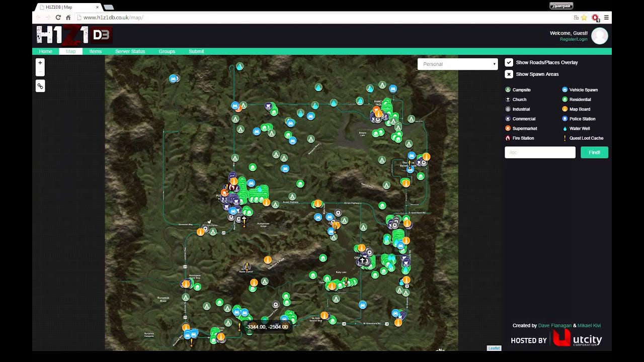
Task: Open the Mikael Kivi credit link
Action: [589, 325]
